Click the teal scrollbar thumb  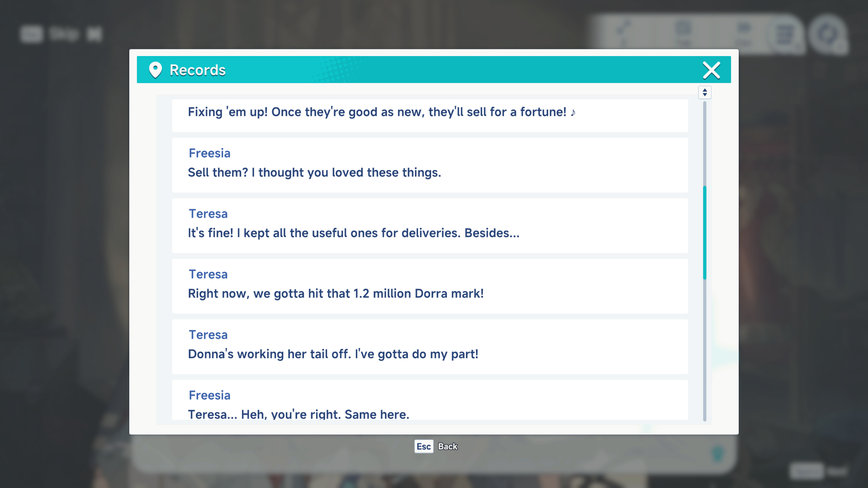click(704, 232)
